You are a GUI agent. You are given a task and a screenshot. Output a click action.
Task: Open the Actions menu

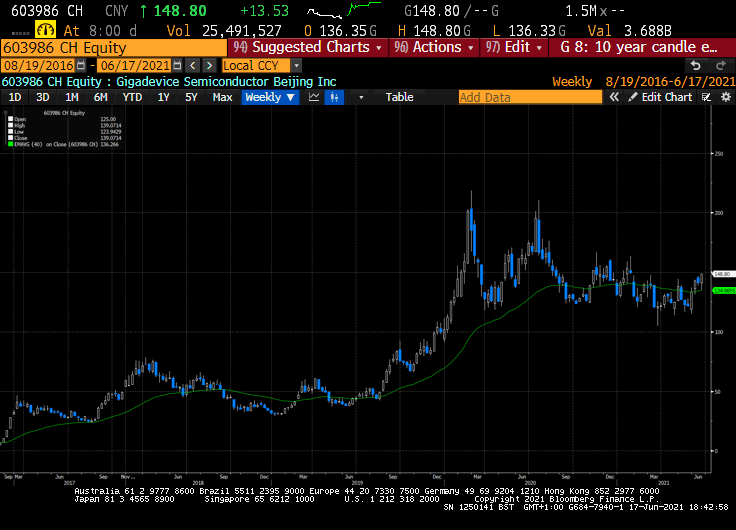point(434,47)
